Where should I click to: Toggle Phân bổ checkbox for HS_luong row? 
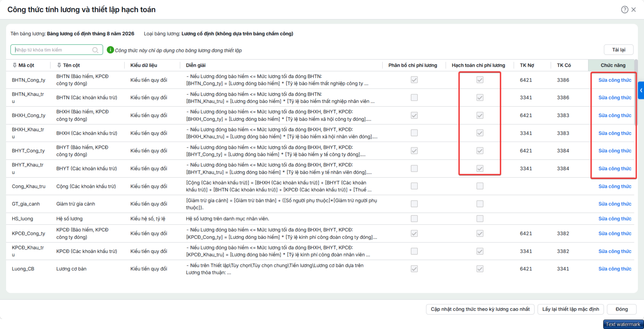pos(414,218)
